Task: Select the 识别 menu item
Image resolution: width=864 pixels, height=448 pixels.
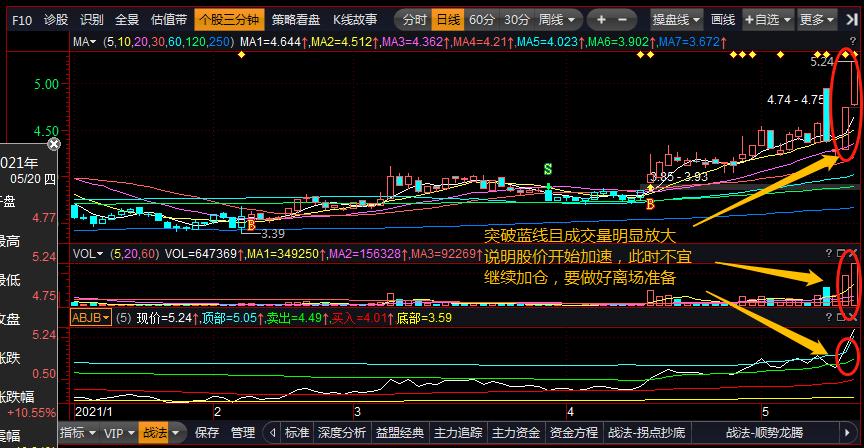Action: tap(91, 20)
